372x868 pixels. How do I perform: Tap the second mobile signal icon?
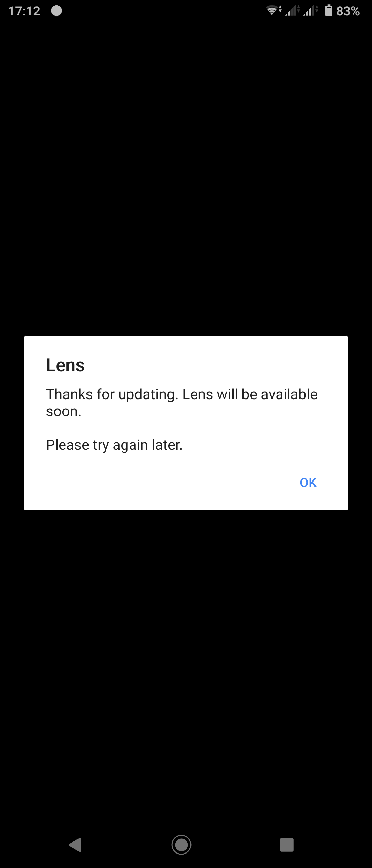(310, 11)
